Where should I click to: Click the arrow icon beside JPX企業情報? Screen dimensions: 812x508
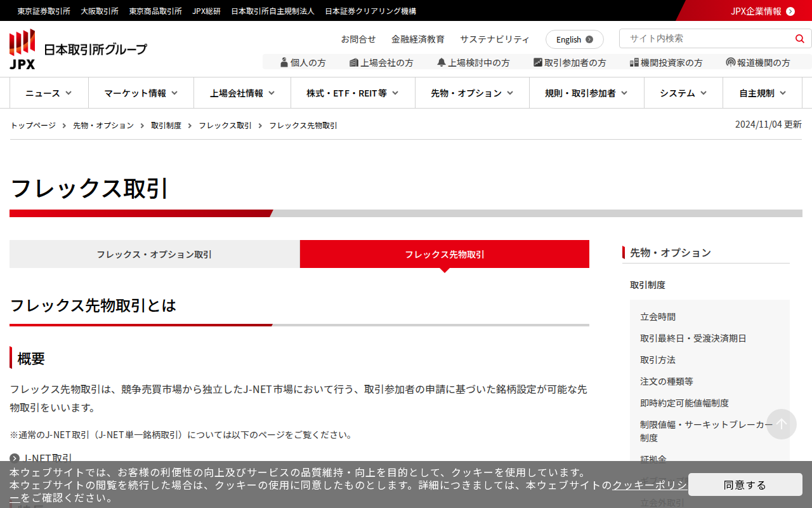[x=790, y=11]
